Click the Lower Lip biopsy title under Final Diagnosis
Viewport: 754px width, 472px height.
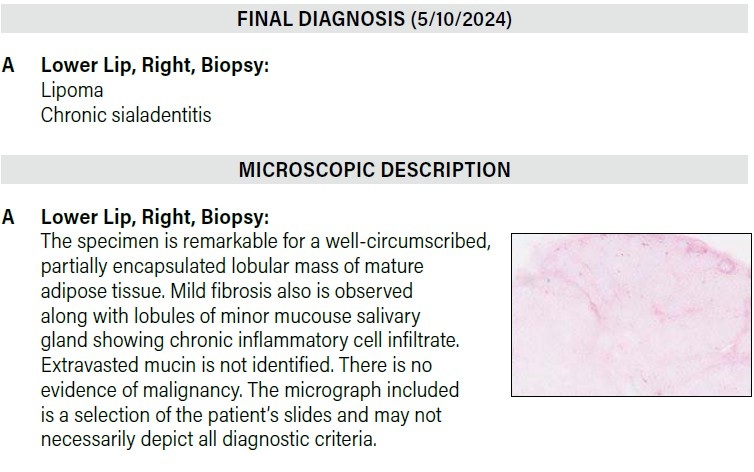pos(155,65)
